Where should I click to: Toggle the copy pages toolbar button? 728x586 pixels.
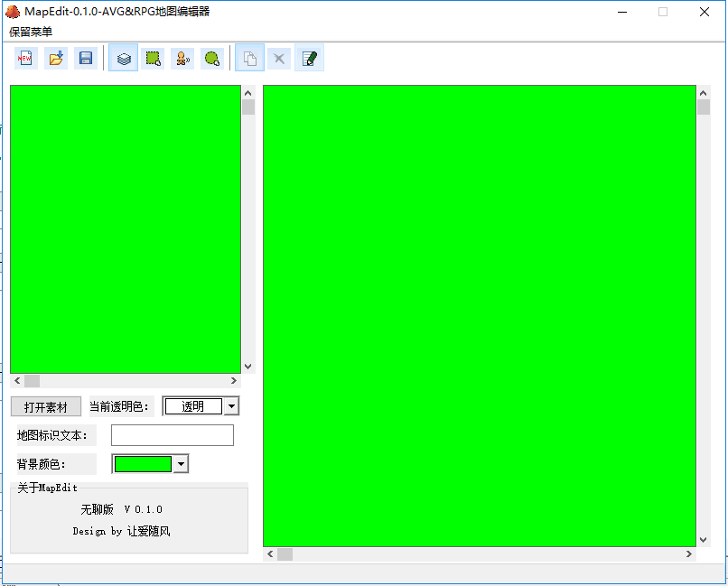click(x=250, y=59)
